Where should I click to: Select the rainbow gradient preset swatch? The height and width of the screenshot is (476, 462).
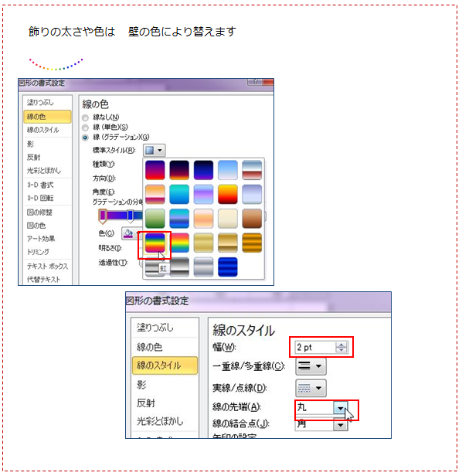[x=155, y=243]
